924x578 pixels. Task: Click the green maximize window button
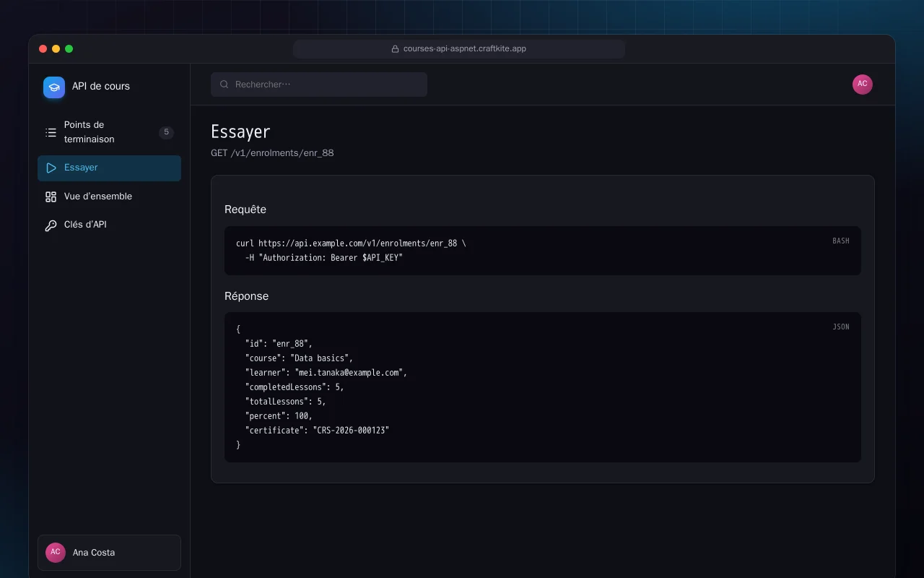pyautogui.click(x=69, y=49)
